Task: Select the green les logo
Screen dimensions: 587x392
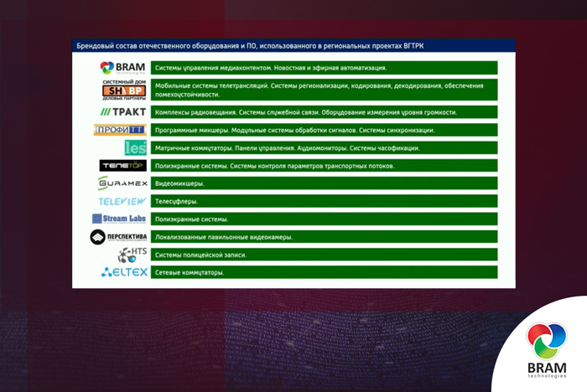Action: coord(135,147)
